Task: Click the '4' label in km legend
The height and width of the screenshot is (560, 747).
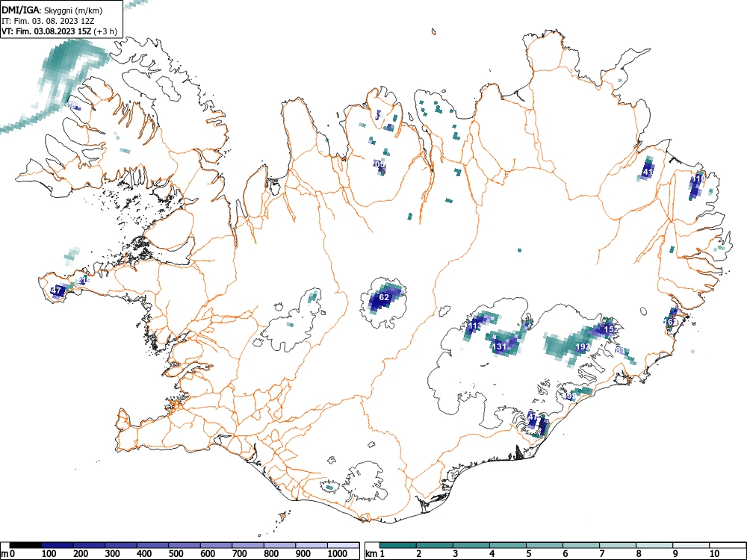Action: 492,554
